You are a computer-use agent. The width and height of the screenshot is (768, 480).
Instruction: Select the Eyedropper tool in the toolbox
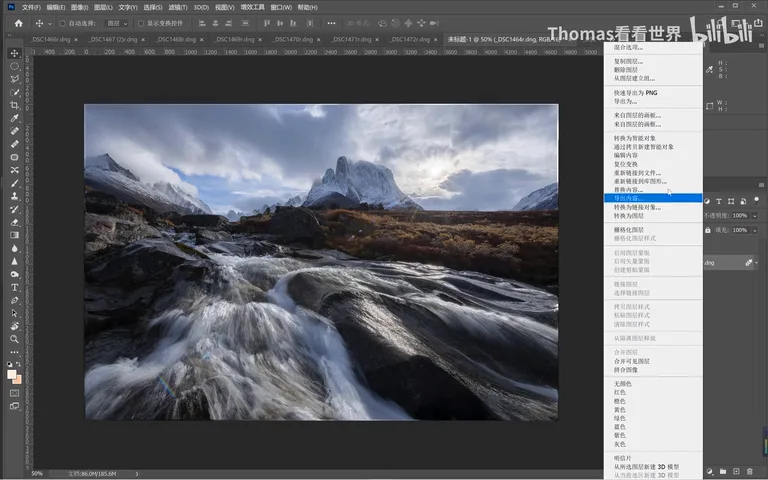click(15, 118)
